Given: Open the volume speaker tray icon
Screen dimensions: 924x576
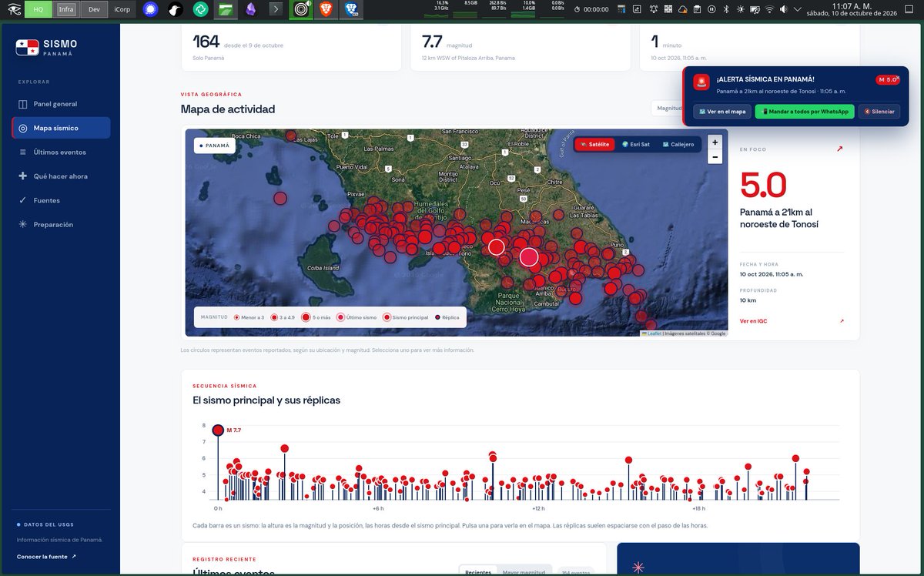Looking at the screenshot, I should [x=783, y=9].
